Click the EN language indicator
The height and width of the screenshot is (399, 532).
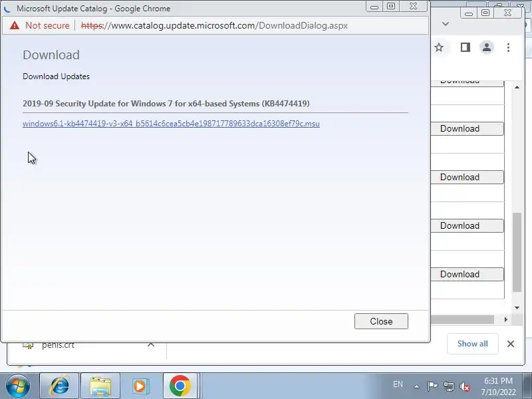pos(398,384)
